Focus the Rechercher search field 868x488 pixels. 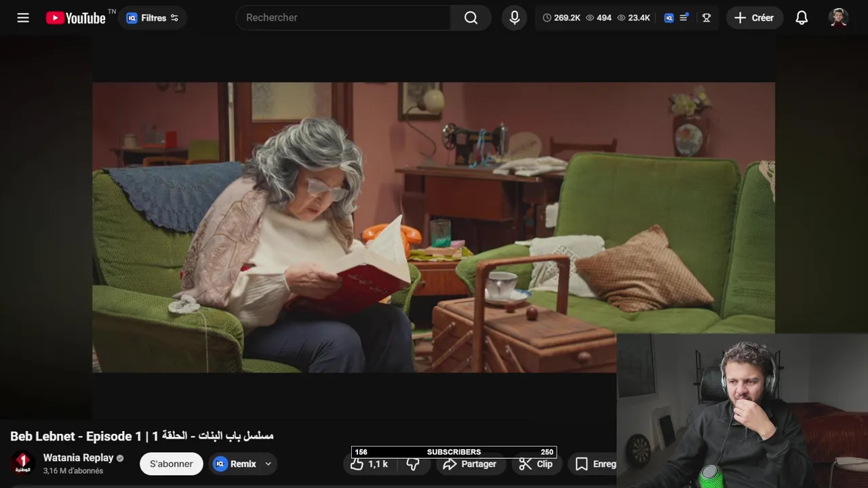point(343,18)
